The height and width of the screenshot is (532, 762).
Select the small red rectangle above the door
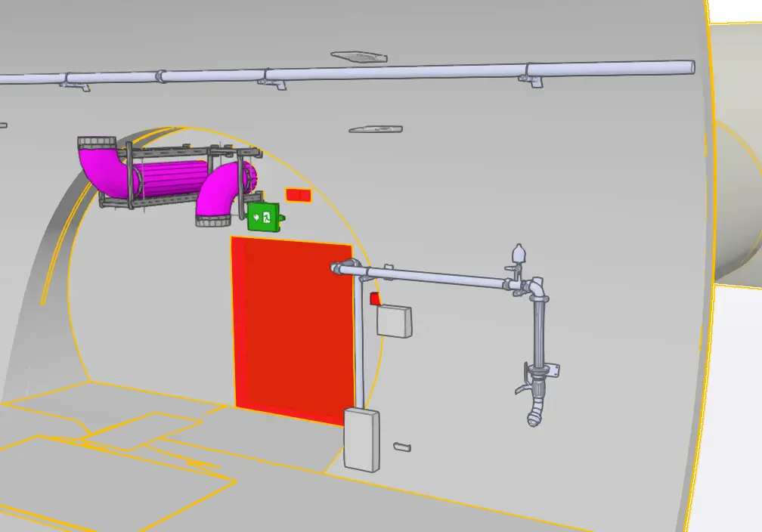coord(298,195)
